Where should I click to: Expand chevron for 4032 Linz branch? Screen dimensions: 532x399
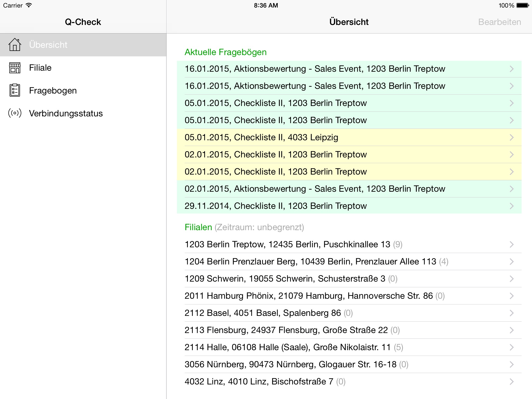click(x=511, y=382)
